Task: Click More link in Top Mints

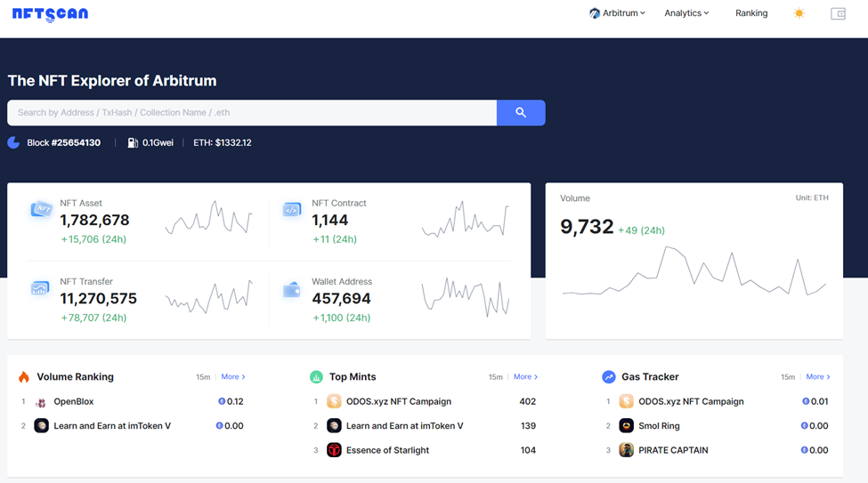Action: click(525, 377)
